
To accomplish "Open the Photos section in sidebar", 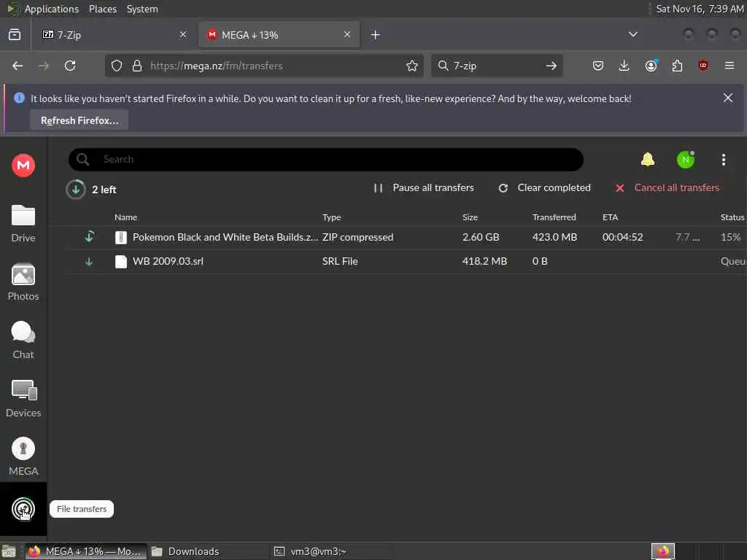I will click(23, 282).
